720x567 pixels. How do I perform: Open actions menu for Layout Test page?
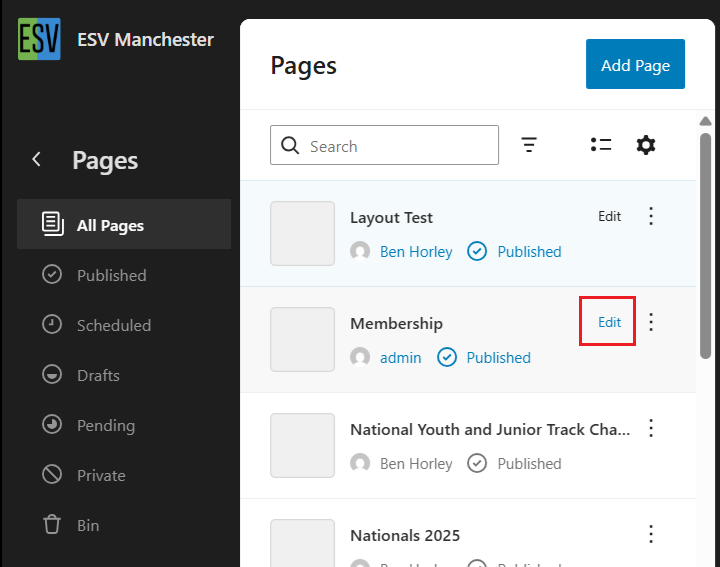click(x=651, y=216)
